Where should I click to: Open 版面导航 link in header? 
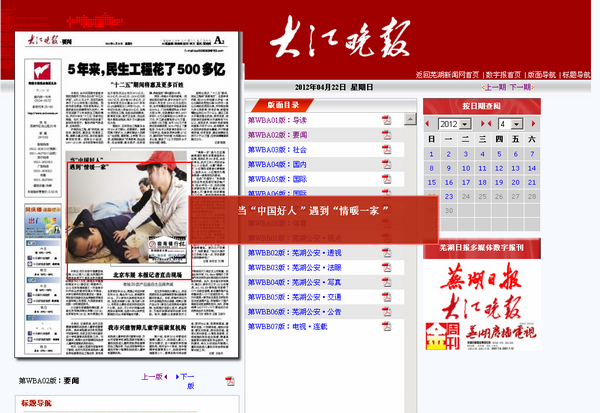[x=541, y=75]
